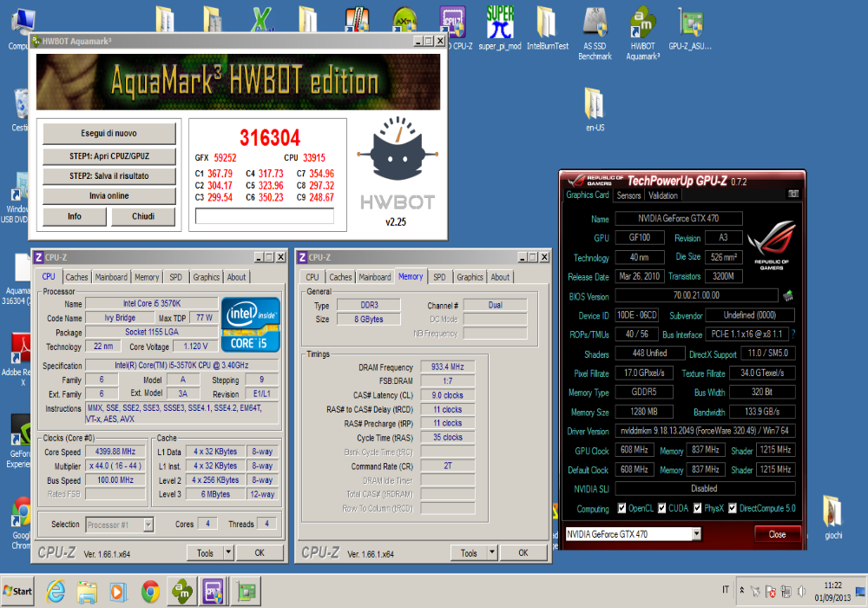Switch to Memory tab in left CPU-Z
This screenshot has width=868, height=608.
(147, 277)
